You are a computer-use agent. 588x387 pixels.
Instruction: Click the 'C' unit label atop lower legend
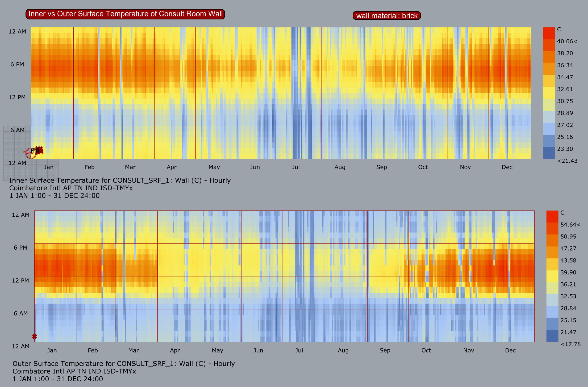coord(562,213)
